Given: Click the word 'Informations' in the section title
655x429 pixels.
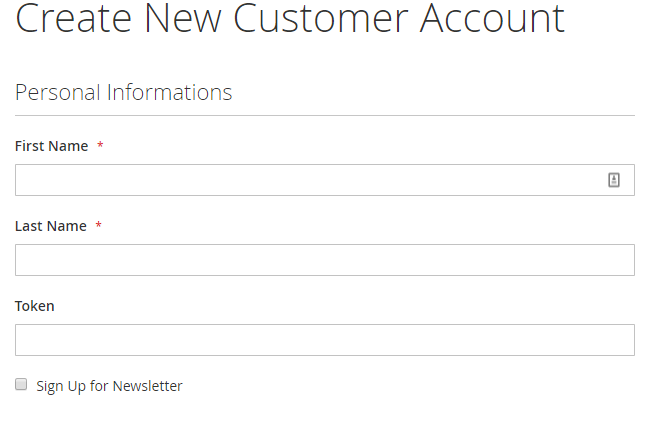Looking at the screenshot, I should (169, 93).
